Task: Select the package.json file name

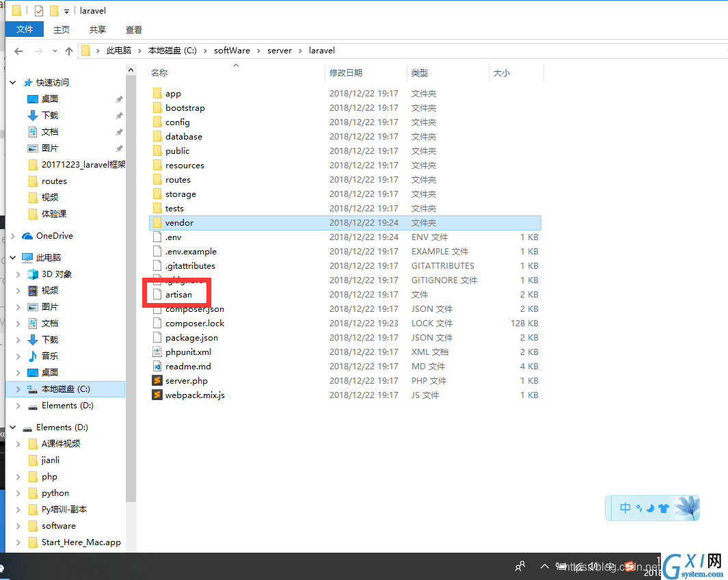Action: [x=192, y=338]
